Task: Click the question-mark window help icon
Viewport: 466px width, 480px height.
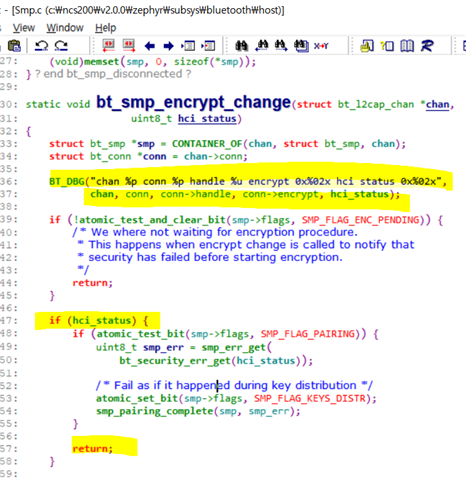Action: pyautogui.click(x=387, y=46)
